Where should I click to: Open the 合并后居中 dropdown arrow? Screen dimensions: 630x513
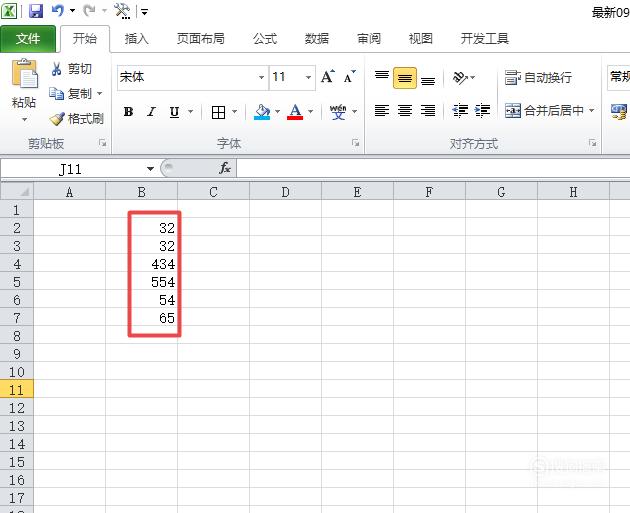[591, 110]
